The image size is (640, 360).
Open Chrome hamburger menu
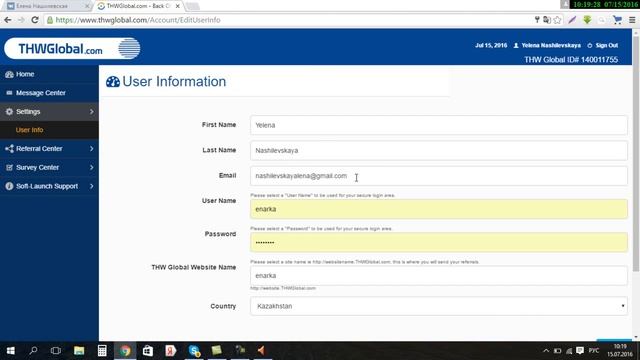pos(632,20)
